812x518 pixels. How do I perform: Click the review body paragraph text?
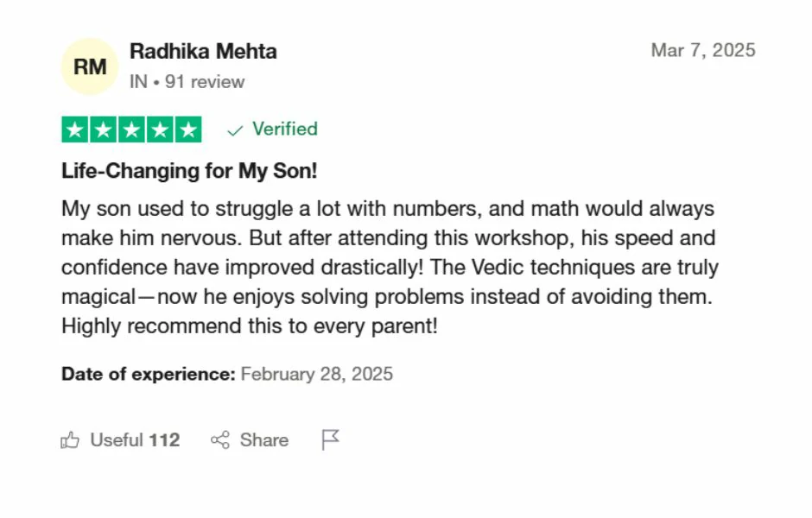389,268
